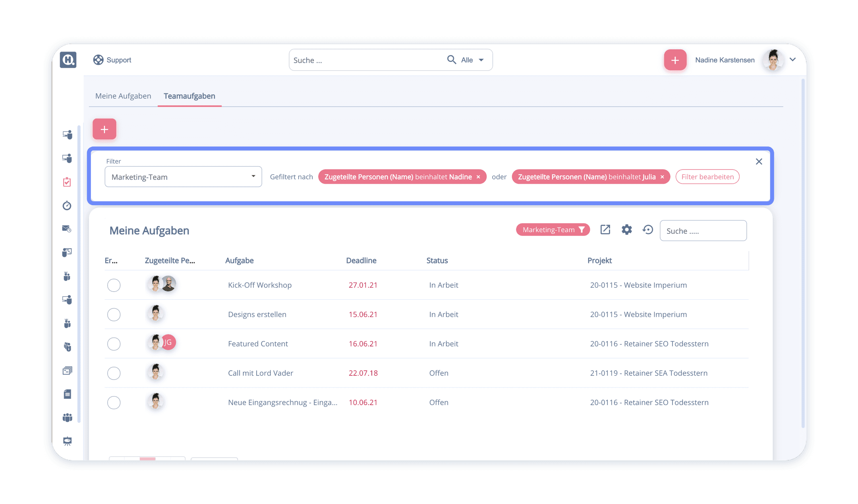Click the mail with clock sidebar icon
The height and width of the screenshot is (504, 858).
point(67,229)
